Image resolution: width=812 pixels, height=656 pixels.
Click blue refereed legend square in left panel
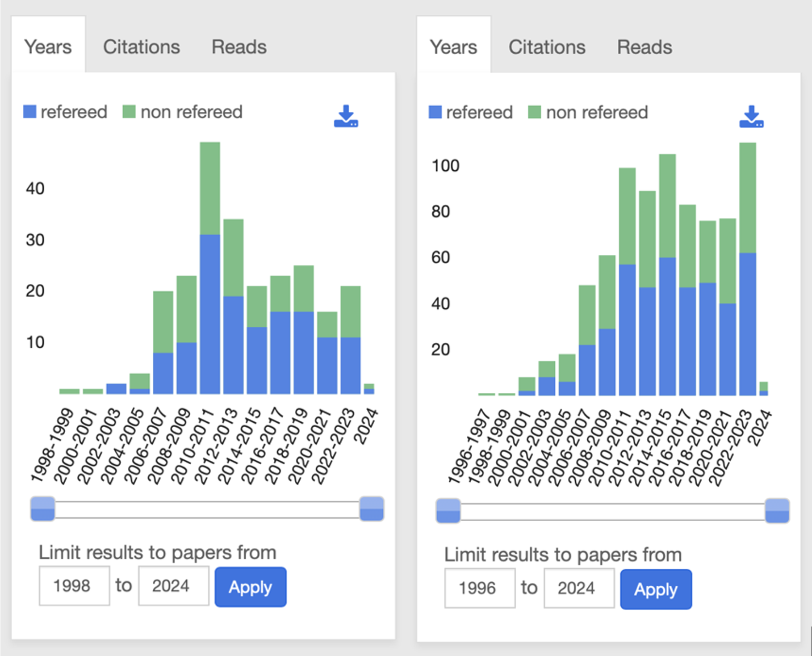point(29,112)
